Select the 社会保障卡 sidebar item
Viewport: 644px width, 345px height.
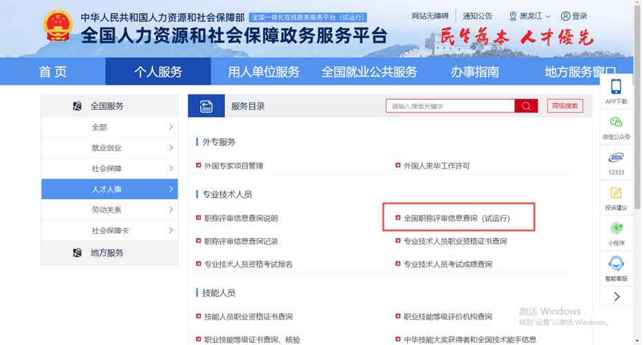(110, 231)
